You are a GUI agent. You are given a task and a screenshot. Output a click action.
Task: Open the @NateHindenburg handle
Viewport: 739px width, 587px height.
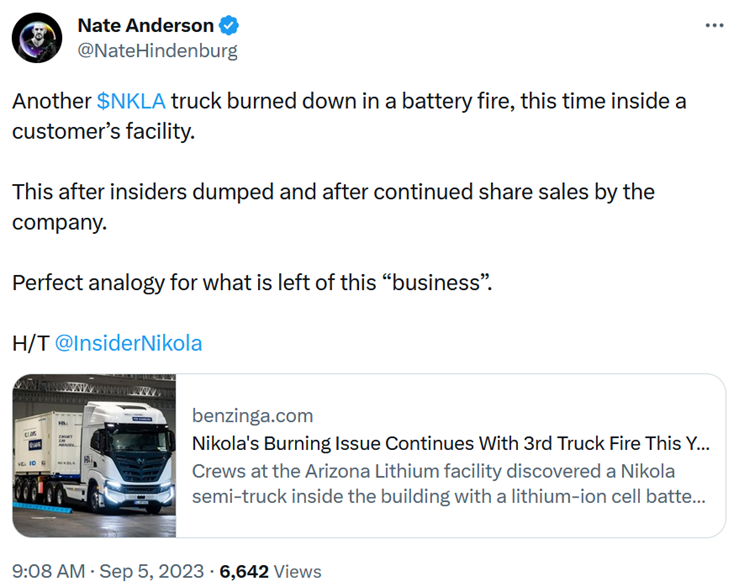(157, 50)
